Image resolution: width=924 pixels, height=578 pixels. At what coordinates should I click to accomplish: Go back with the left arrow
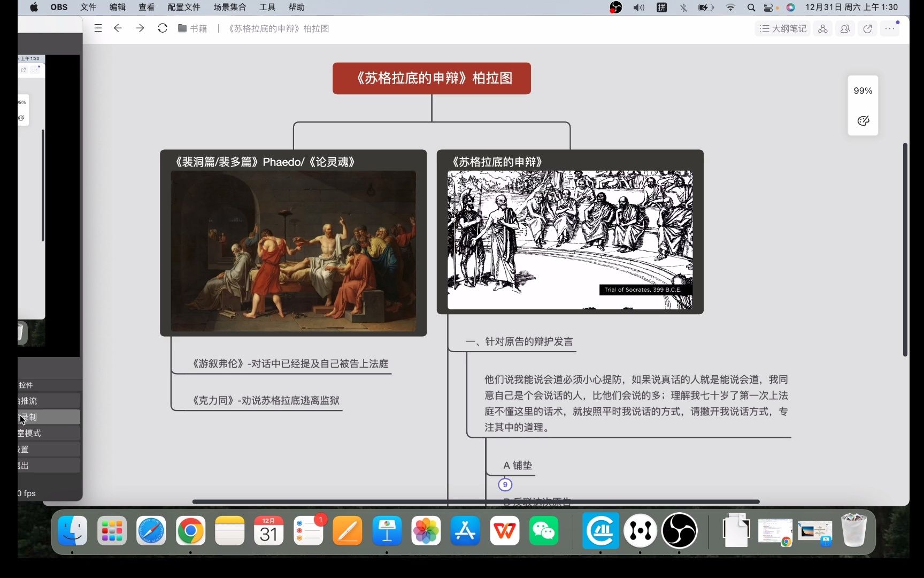(118, 28)
